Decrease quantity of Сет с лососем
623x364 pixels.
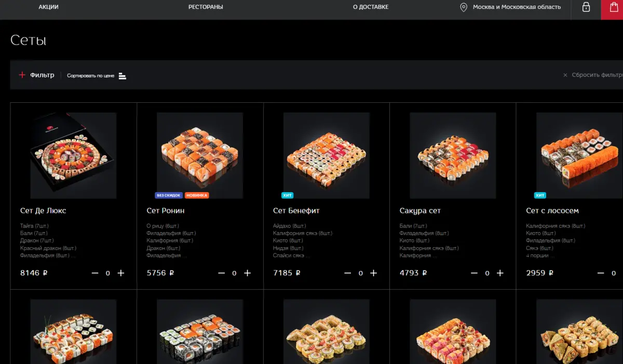pos(601,273)
